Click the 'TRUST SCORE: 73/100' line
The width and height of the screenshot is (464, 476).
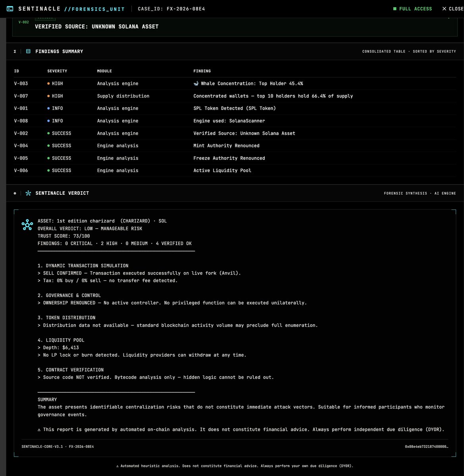(x=64, y=236)
